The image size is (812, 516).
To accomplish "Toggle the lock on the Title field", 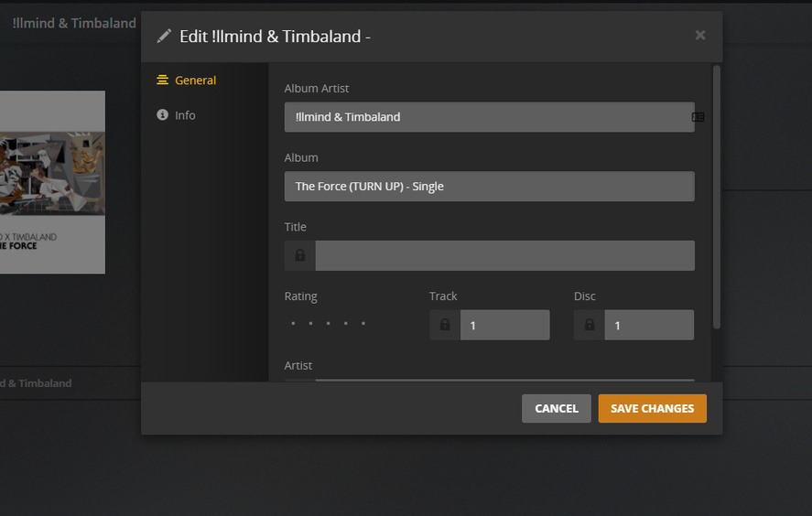I will coord(300,255).
